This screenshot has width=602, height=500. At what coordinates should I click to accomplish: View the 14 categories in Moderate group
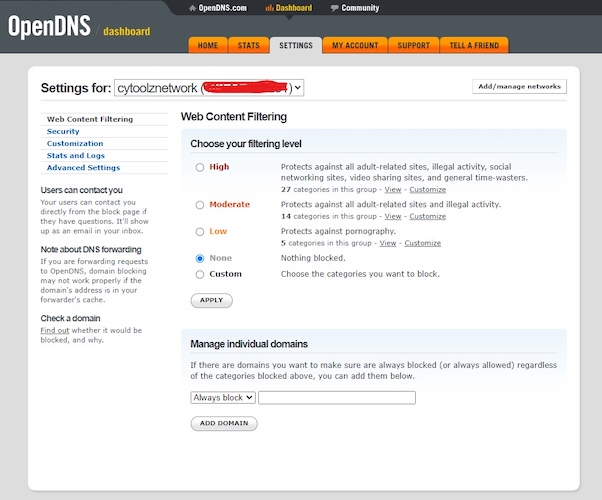[x=393, y=217]
